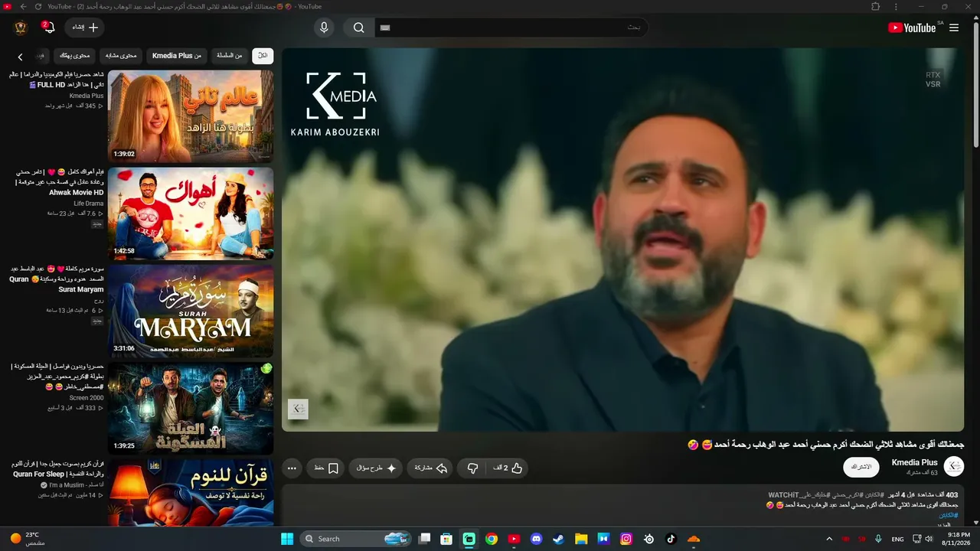
Task: Share the video (مشاركة)
Action: click(x=430, y=468)
